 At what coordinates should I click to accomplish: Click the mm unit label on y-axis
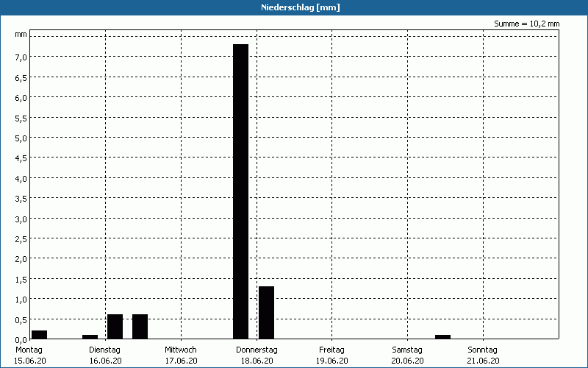21,35
